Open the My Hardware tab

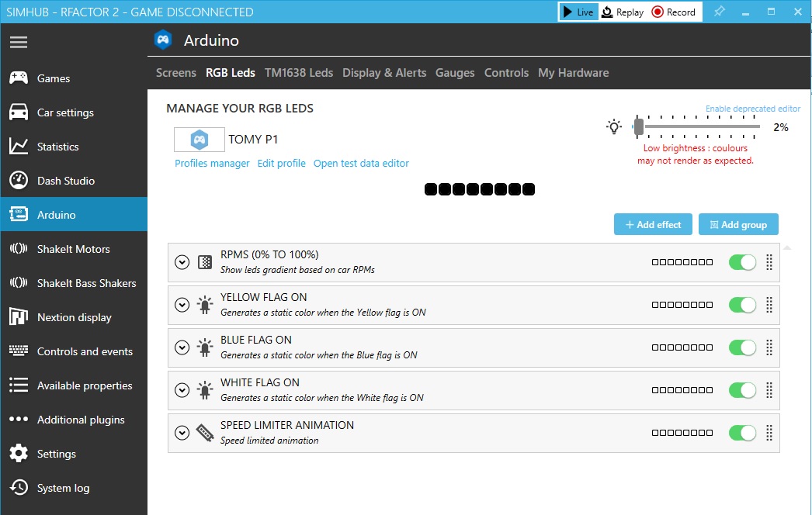[x=573, y=72]
